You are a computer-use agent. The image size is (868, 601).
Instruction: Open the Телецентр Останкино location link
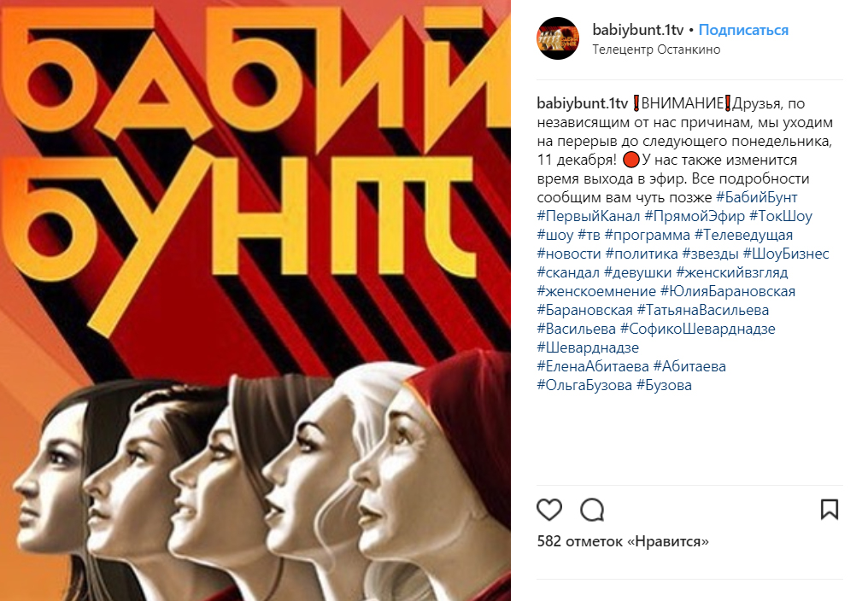pos(656,50)
